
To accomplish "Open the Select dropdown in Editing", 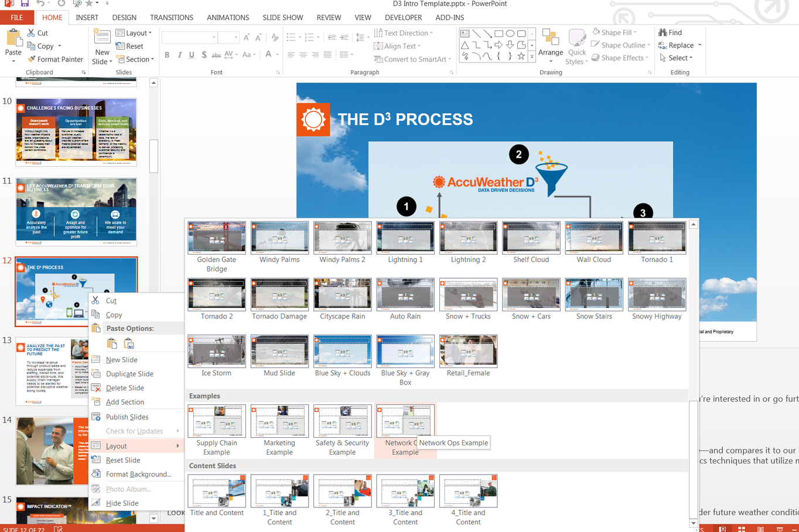I will [x=676, y=58].
